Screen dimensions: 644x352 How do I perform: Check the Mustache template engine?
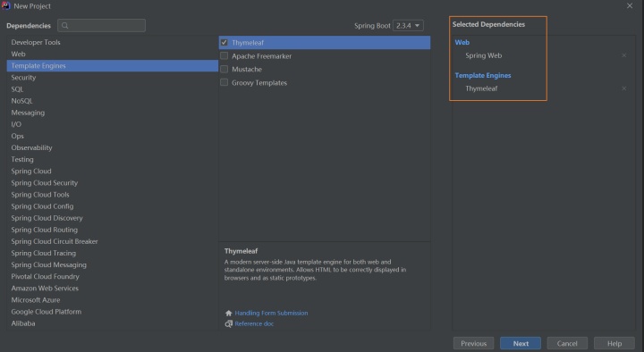(x=225, y=69)
